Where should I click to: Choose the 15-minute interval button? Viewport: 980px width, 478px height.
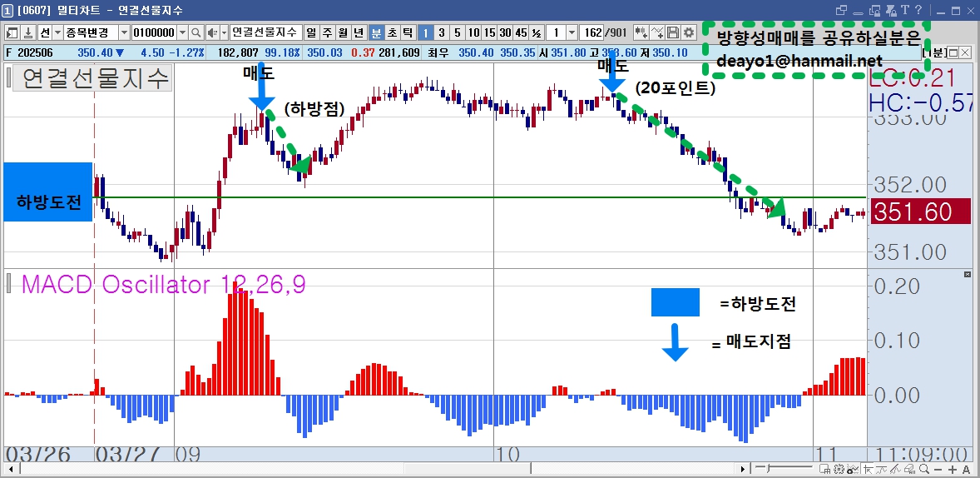489,32
